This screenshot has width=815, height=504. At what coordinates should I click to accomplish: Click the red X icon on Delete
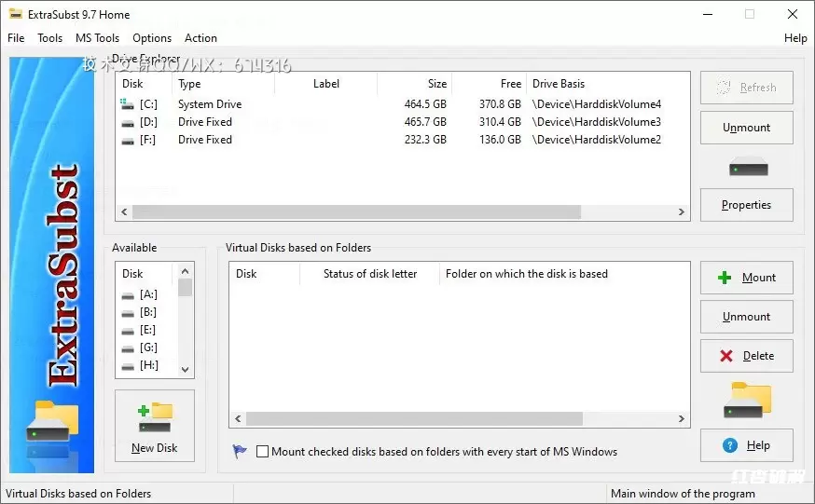coord(726,356)
